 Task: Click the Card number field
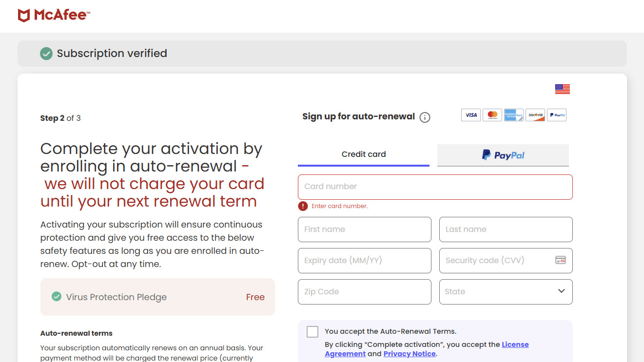(435, 187)
